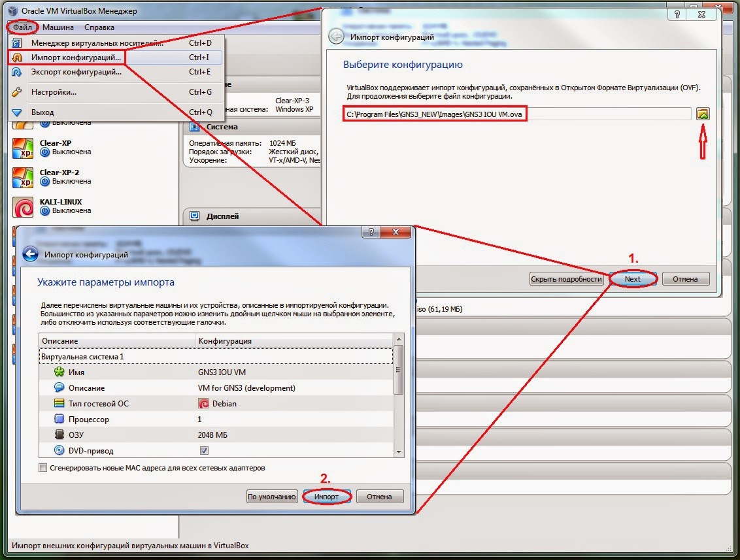
Task: Click help button of import parameters dialog
Action: (x=371, y=231)
